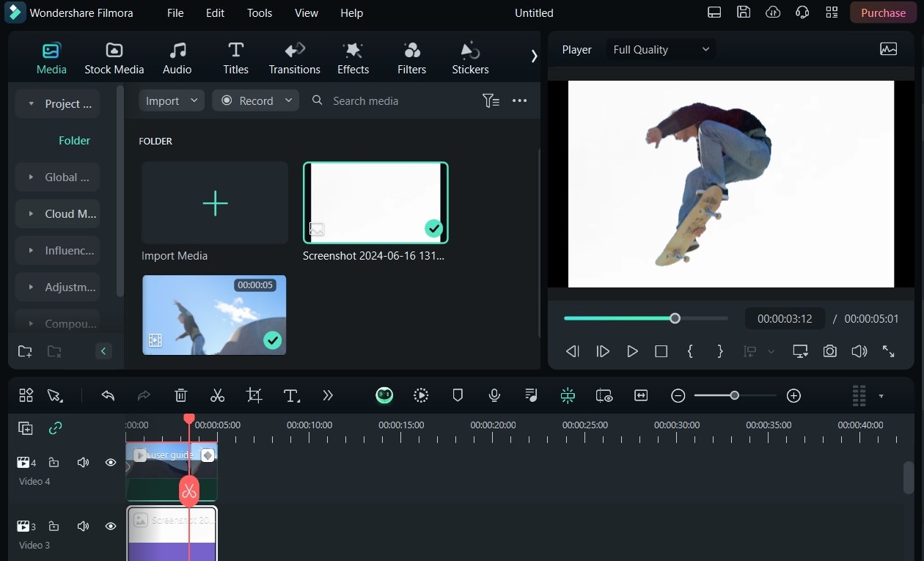The width and height of the screenshot is (924, 561).
Task: Change the workspace layout mode icon
Action: click(714, 12)
